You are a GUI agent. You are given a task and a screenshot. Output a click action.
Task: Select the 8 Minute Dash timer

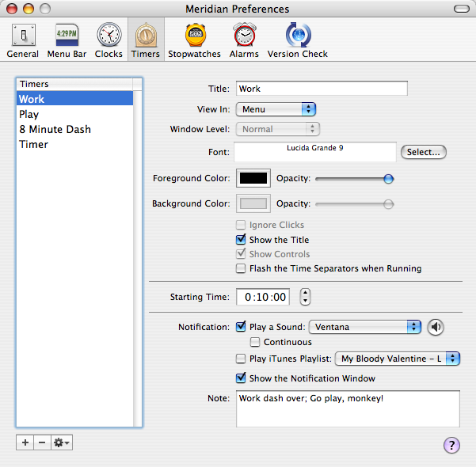click(55, 129)
